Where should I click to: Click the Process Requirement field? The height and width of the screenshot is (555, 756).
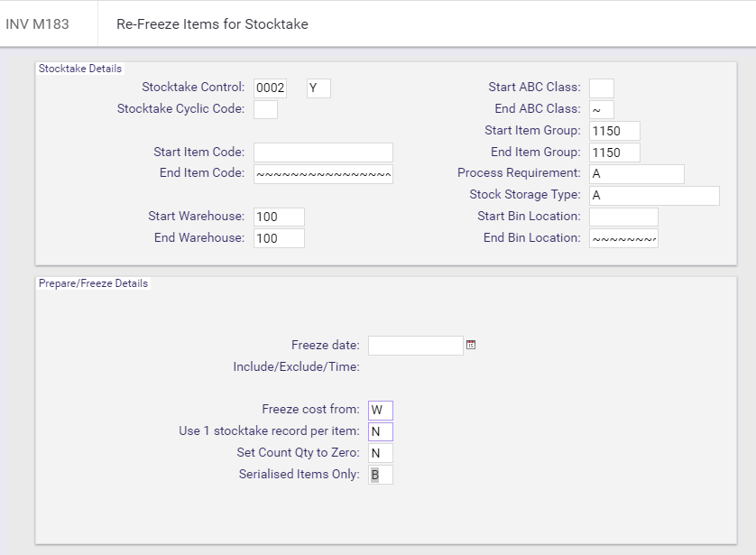[x=636, y=174]
